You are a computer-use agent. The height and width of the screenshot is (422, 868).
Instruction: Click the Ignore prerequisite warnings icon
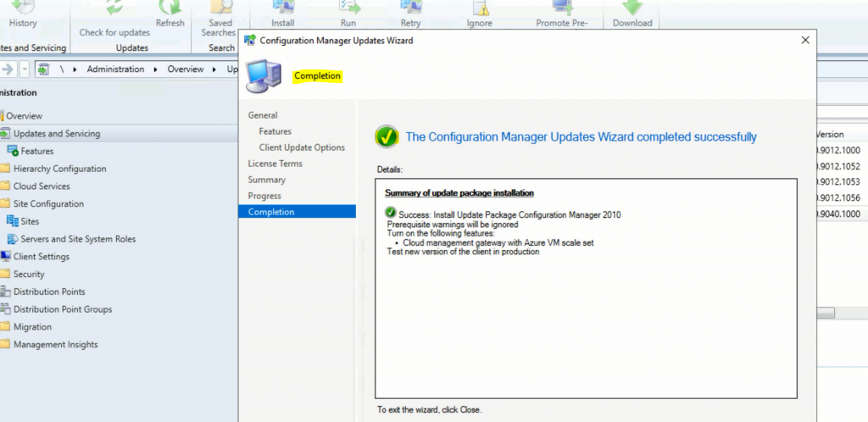pos(480,7)
